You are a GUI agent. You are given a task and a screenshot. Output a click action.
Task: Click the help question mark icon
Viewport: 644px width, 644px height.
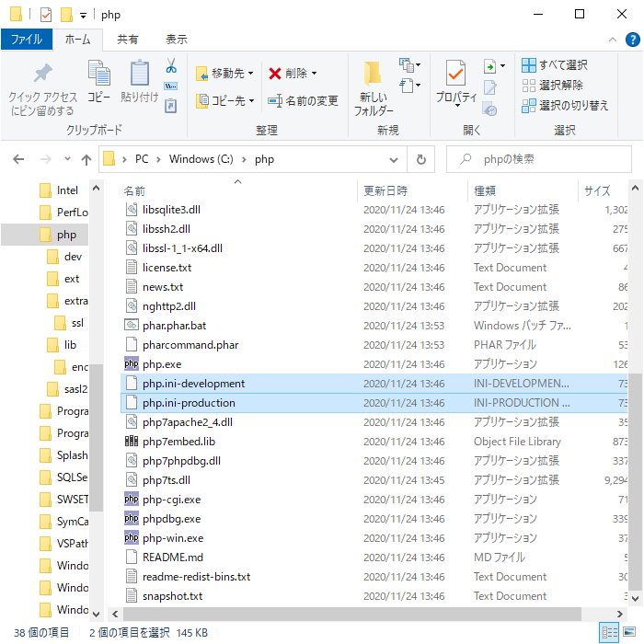tap(632, 40)
